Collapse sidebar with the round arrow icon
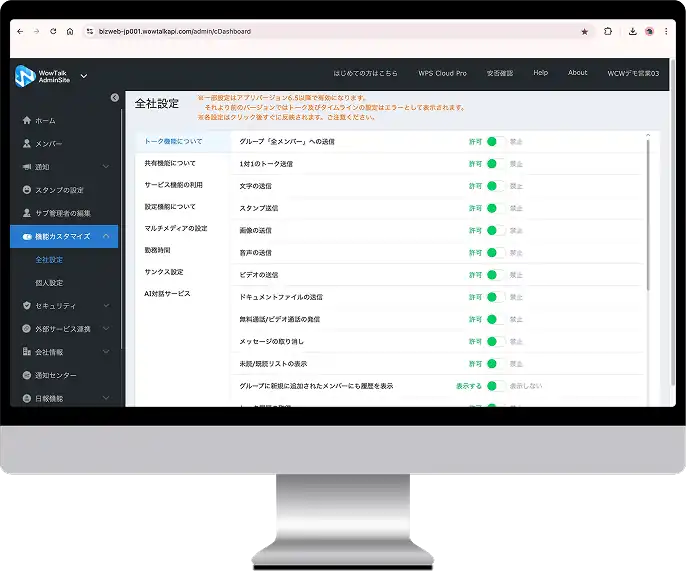This screenshot has height=572, width=686. point(115,98)
